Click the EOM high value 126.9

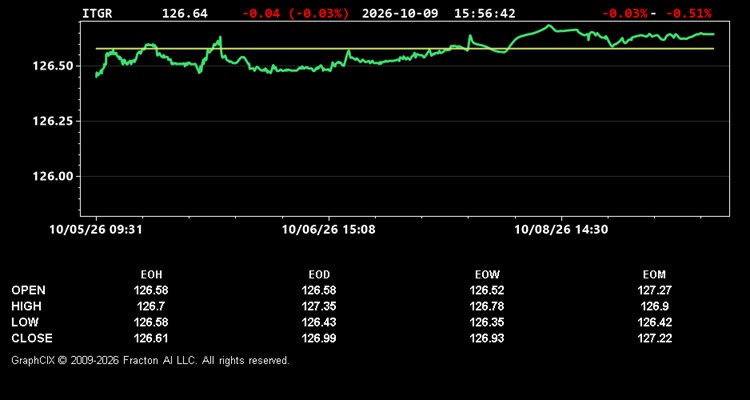(654, 306)
